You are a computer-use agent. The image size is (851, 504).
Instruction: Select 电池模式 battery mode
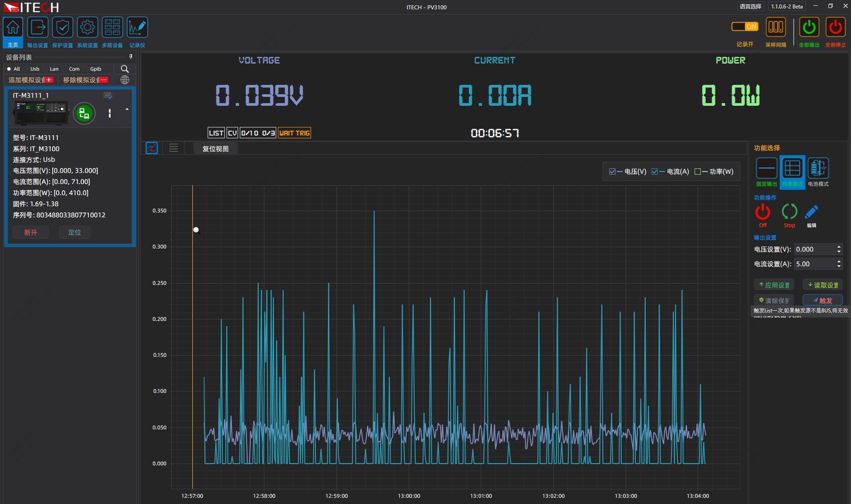tap(818, 172)
